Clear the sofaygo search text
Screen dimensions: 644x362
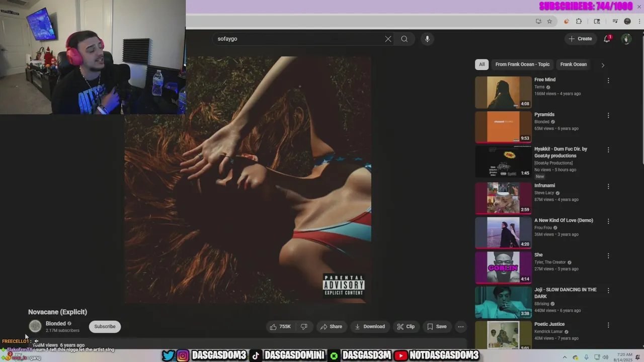coord(388,39)
